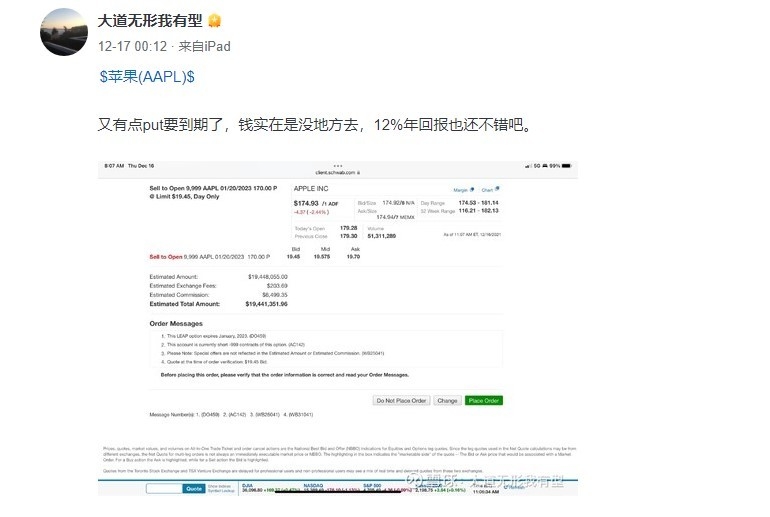Click the poster's profile avatar

pos(64,31)
